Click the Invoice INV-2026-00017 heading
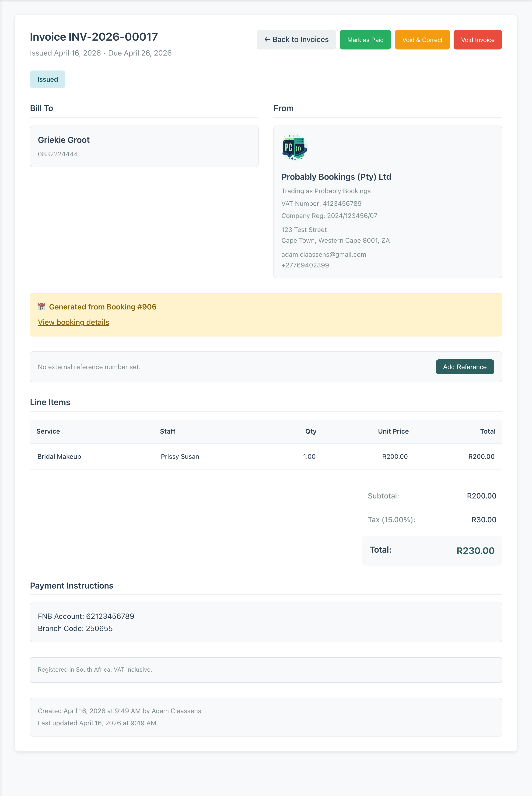 pyautogui.click(x=94, y=37)
